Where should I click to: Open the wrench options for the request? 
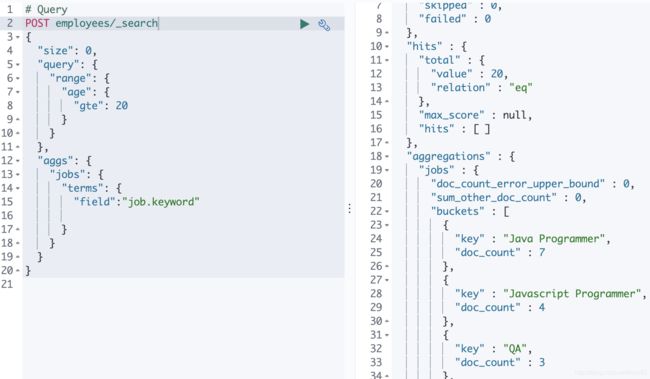click(x=324, y=25)
